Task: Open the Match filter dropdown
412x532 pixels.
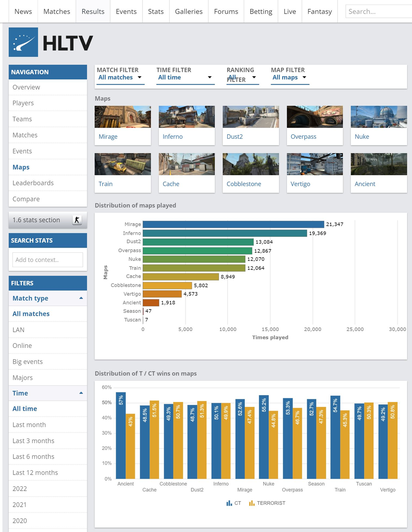Action: (x=120, y=77)
